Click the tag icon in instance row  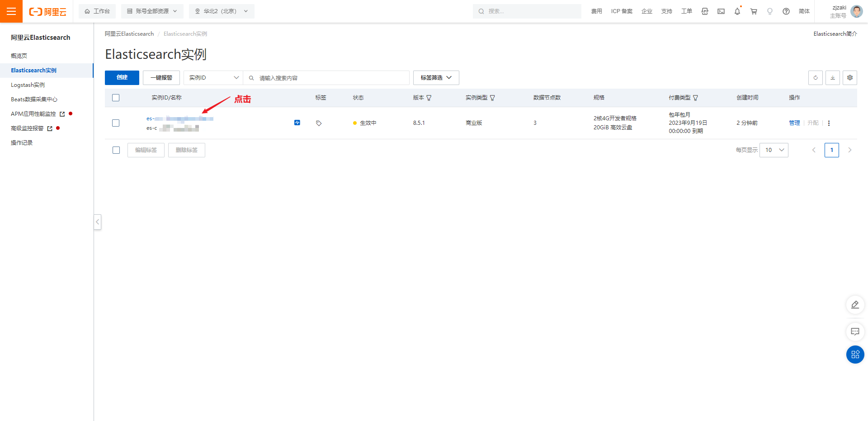pos(319,123)
